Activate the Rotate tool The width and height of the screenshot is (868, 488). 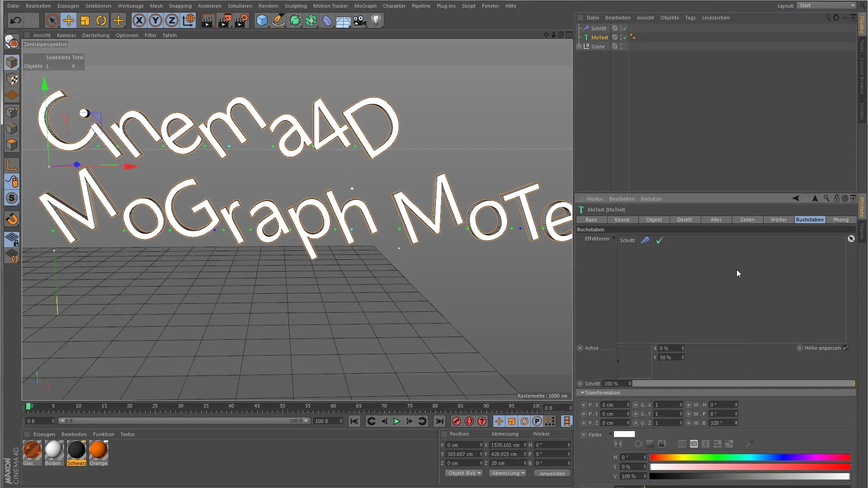(x=101, y=20)
